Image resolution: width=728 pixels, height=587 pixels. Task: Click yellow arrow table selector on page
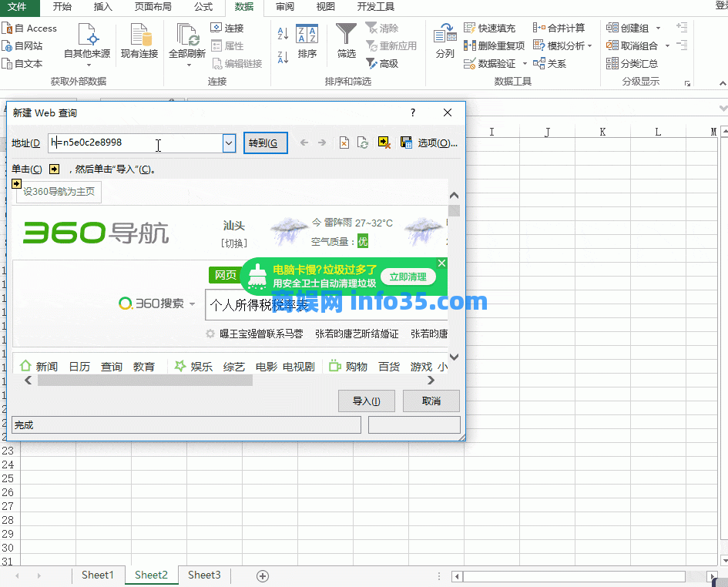click(16, 183)
